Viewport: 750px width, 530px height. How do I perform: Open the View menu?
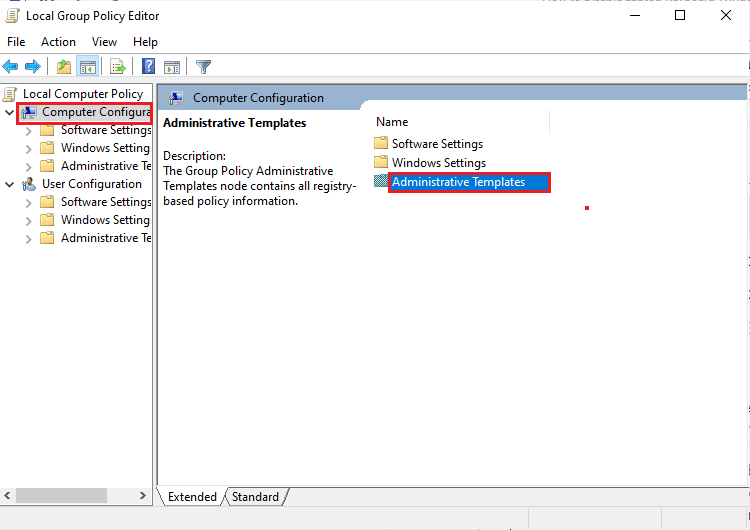click(x=104, y=42)
